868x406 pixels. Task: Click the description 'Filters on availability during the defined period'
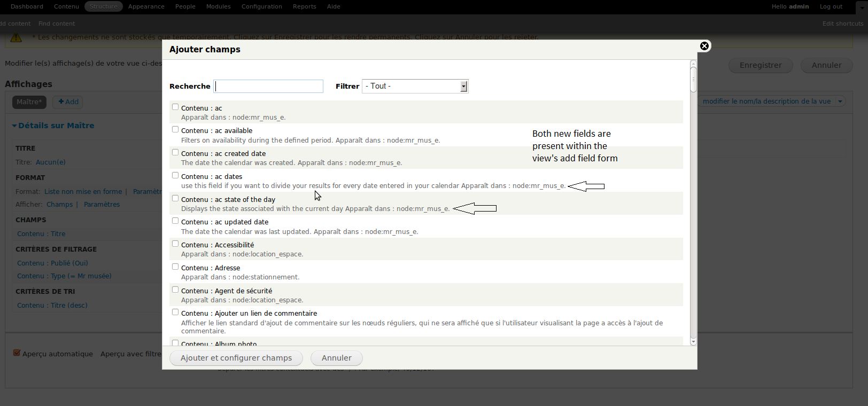[257, 140]
